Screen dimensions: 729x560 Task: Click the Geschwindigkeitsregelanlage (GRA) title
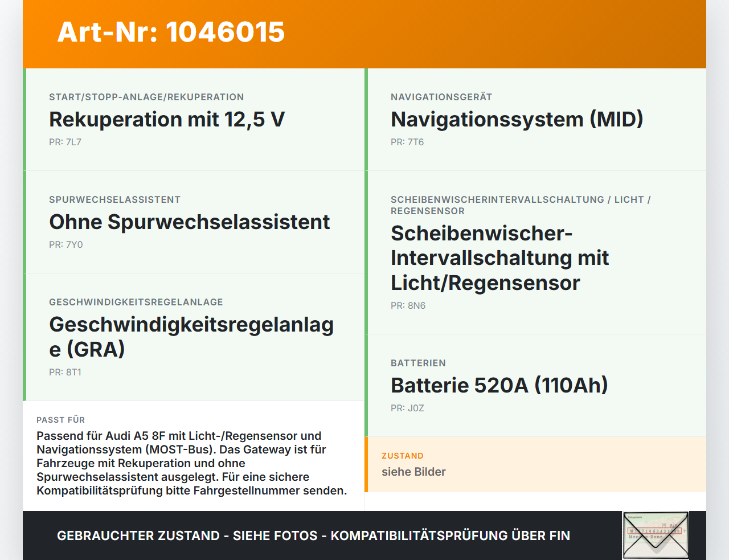click(191, 337)
